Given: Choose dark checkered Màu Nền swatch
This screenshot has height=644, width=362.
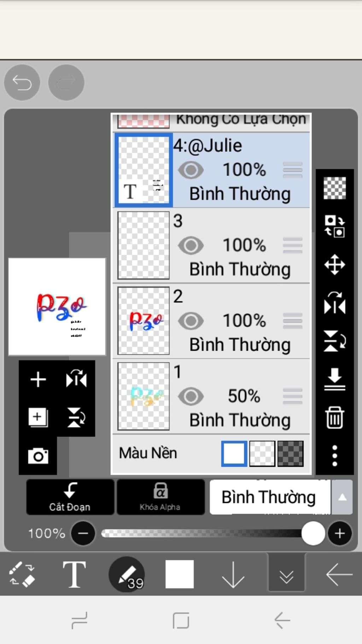Looking at the screenshot, I should (290, 453).
